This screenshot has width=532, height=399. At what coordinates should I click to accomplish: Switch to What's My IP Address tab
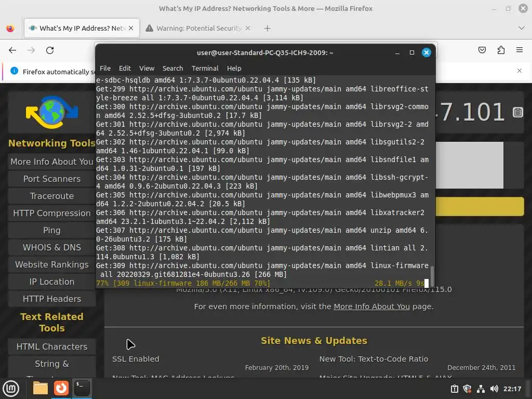pos(82,28)
